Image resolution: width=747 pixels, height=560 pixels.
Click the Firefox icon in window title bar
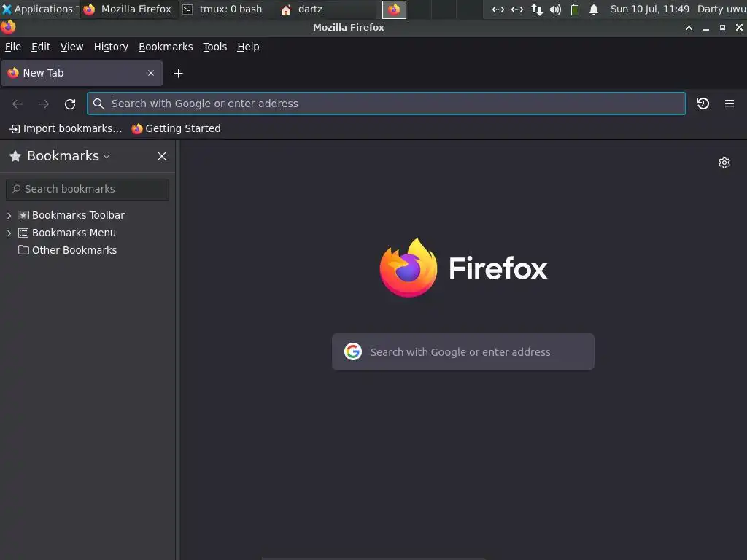click(x=8, y=27)
